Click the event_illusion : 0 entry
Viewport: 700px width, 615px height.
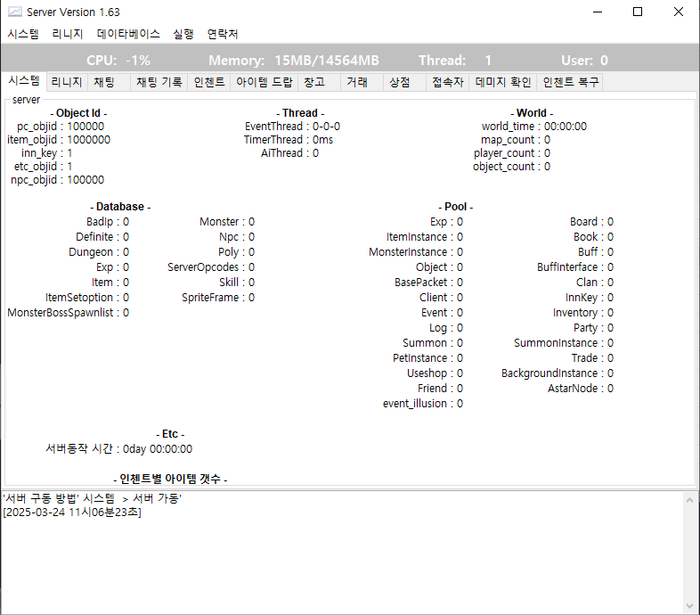[x=423, y=404]
